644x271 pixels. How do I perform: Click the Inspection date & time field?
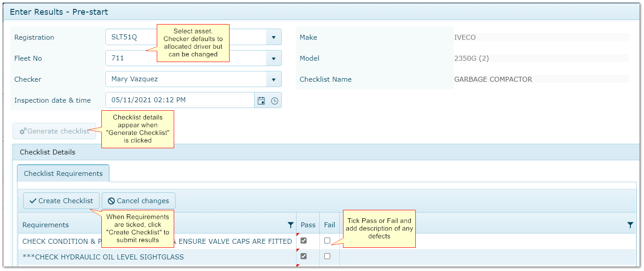tap(180, 100)
